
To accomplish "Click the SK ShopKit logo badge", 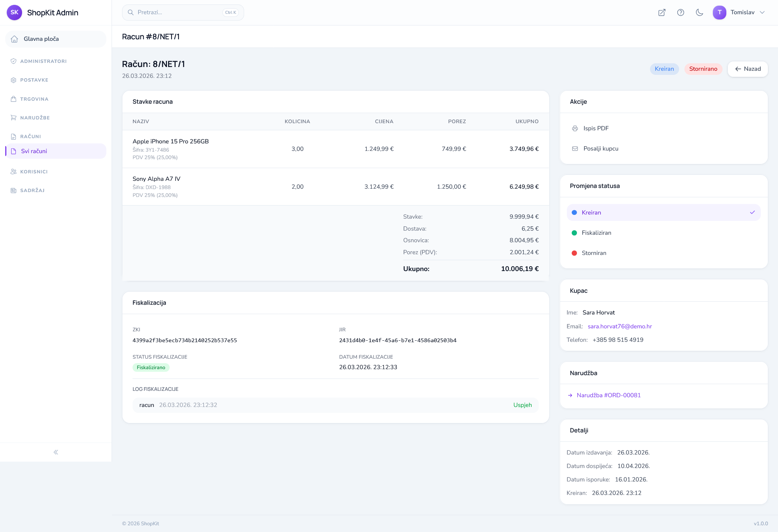I will point(14,12).
